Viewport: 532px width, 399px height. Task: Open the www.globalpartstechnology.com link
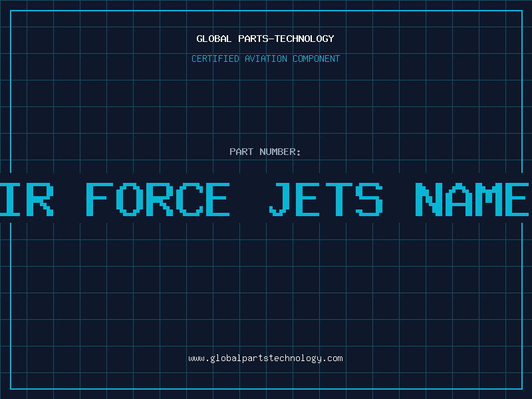(265, 358)
